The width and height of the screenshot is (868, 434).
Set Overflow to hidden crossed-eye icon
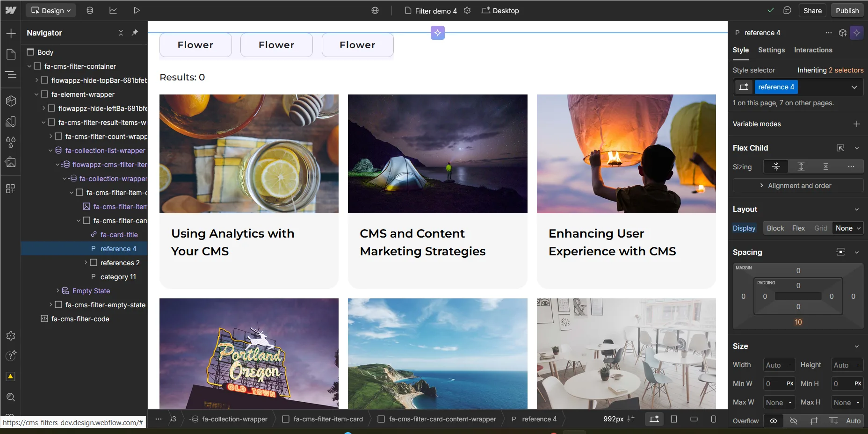(794, 421)
